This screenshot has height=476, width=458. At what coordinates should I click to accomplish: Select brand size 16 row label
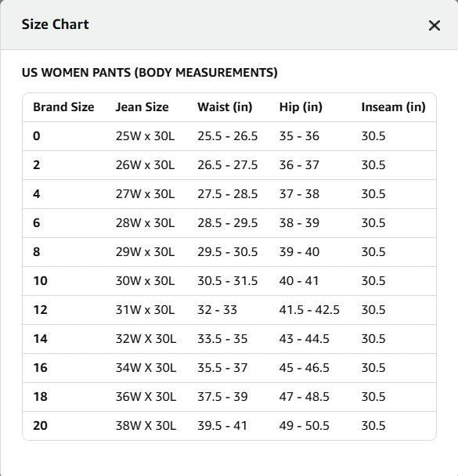tap(40, 368)
